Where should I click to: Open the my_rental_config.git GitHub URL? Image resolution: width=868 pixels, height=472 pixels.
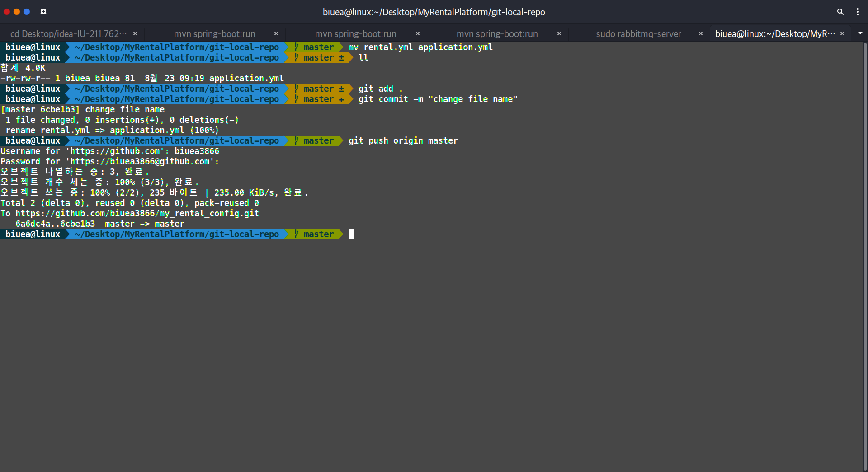(135, 213)
